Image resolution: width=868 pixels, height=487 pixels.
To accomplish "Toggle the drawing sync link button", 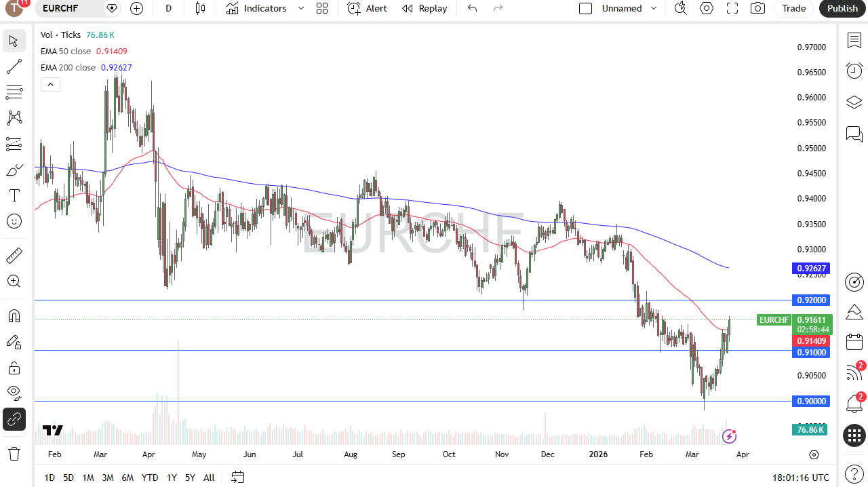I will point(14,419).
